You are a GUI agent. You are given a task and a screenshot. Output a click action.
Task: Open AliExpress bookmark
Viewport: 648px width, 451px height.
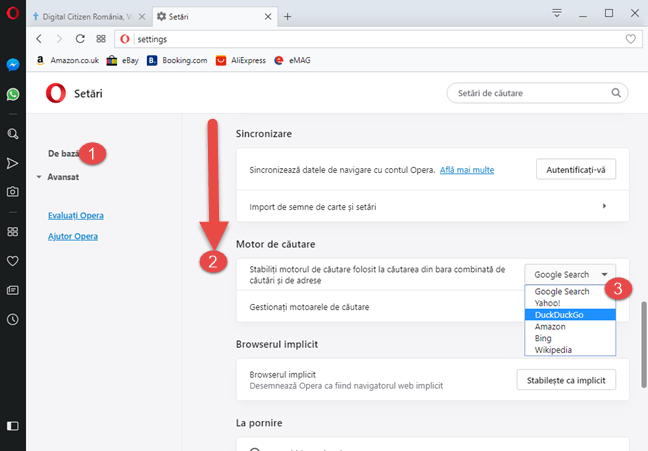tap(241, 60)
